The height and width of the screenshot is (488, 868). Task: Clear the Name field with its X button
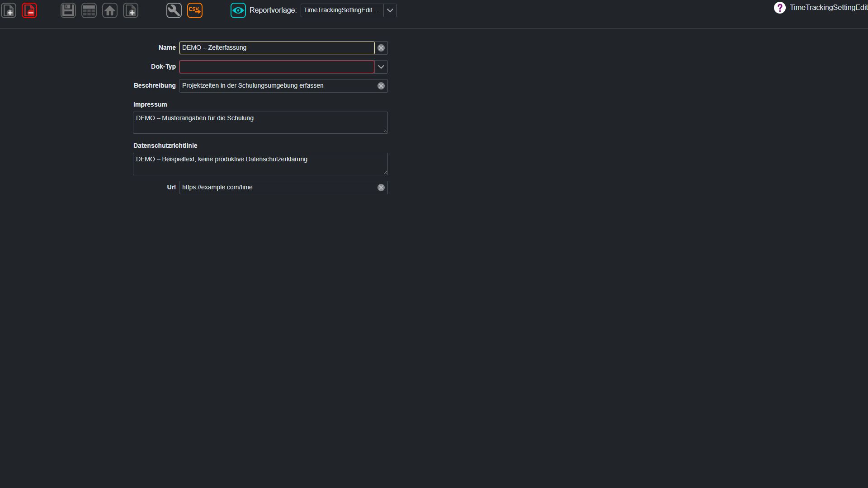pos(381,48)
